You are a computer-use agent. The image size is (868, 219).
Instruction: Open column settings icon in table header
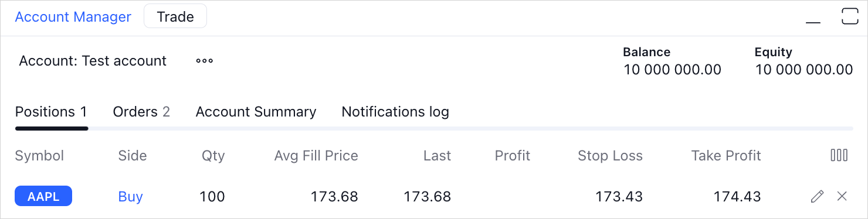(839, 155)
